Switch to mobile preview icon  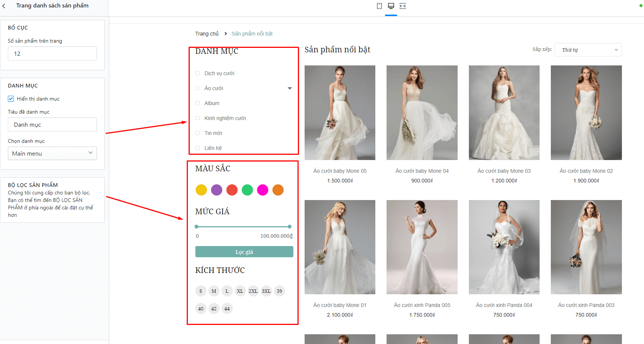[379, 6]
